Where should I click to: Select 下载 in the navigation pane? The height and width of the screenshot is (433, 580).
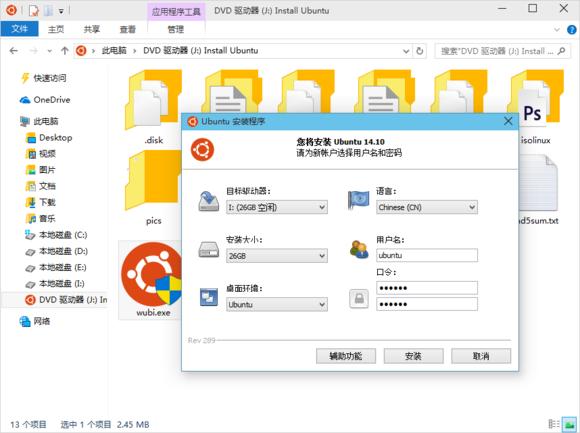tap(47, 202)
